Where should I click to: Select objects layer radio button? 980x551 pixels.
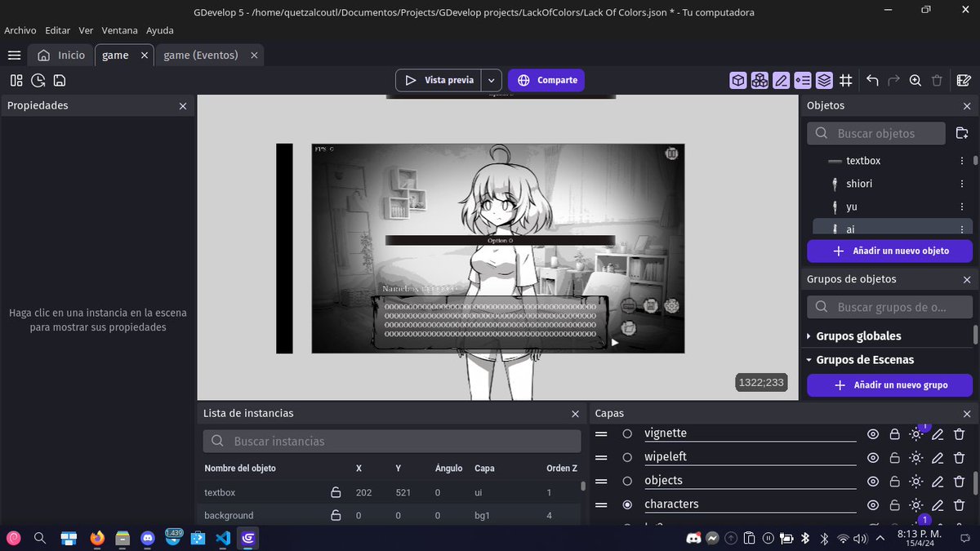tap(627, 481)
